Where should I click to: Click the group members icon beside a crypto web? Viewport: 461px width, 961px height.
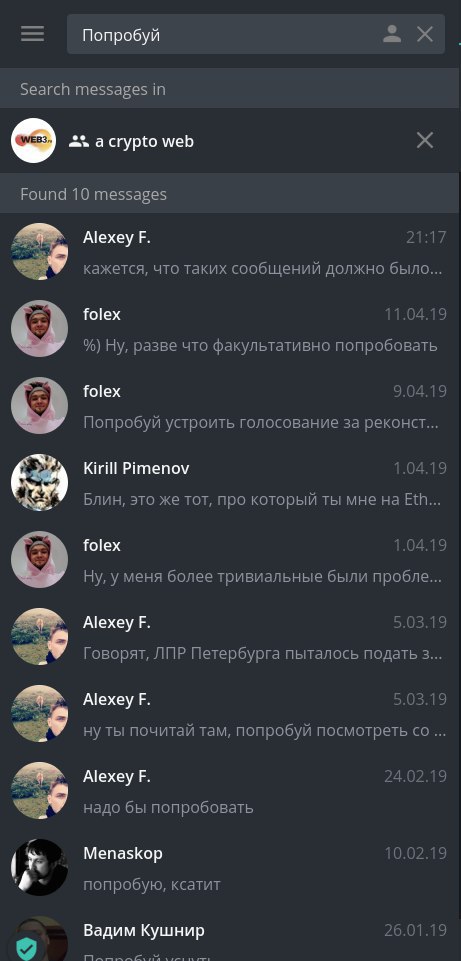(x=78, y=142)
